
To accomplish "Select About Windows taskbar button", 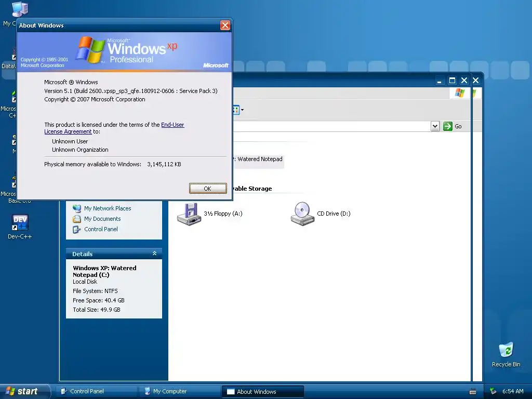I will (x=262, y=392).
